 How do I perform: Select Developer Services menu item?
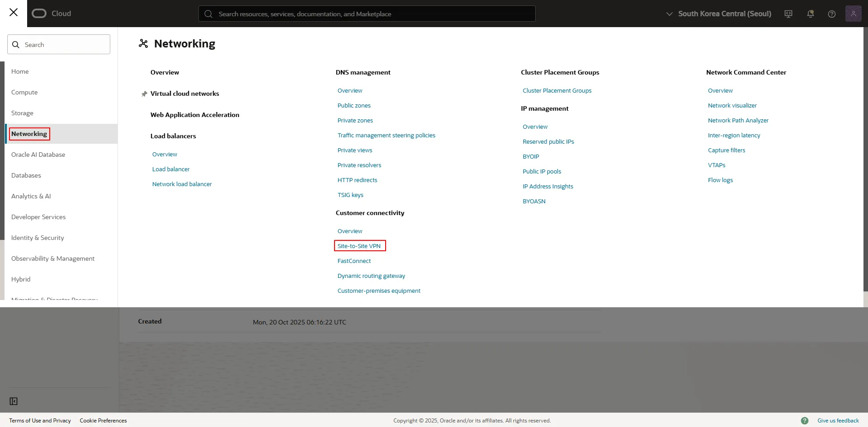tap(38, 217)
